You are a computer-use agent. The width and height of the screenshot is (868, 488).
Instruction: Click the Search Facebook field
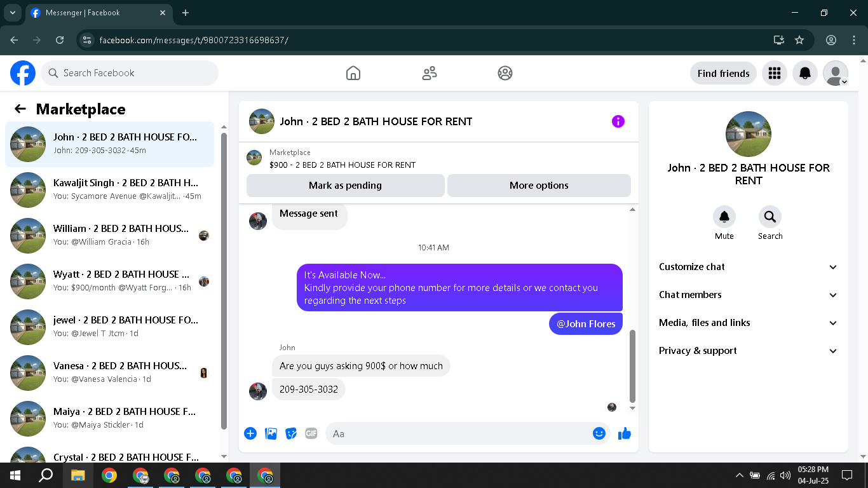pos(130,73)
